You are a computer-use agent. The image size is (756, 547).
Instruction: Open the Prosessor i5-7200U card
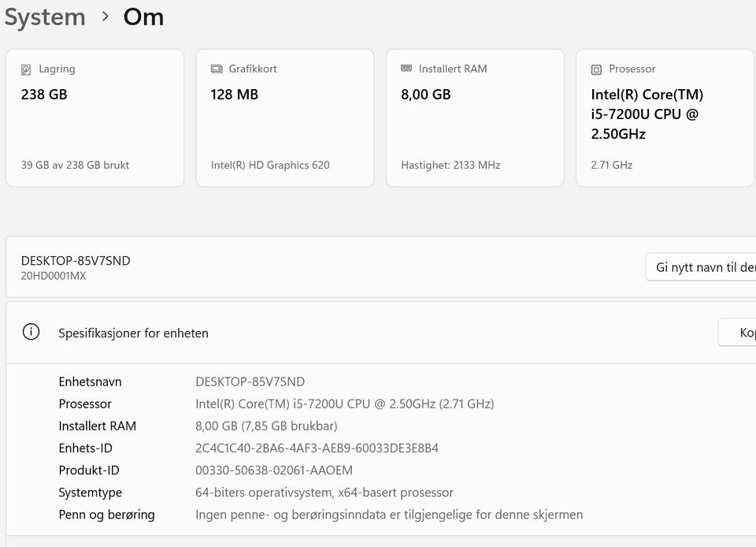click(665, 118)
